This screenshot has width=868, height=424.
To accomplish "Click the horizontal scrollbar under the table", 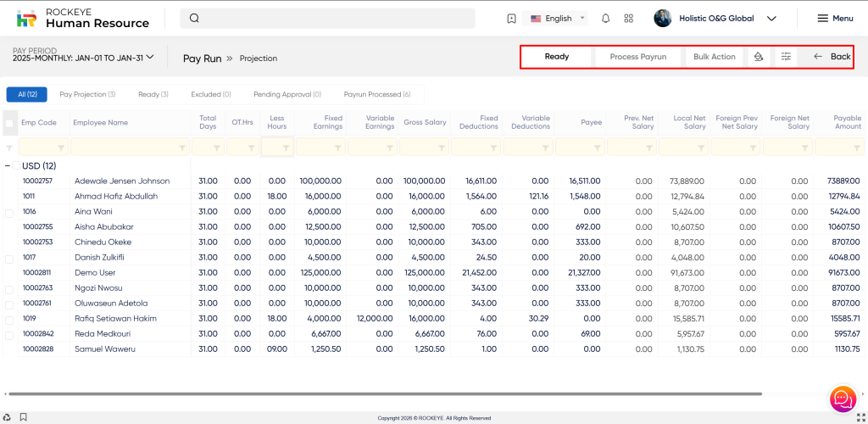I will click(381, 393).
